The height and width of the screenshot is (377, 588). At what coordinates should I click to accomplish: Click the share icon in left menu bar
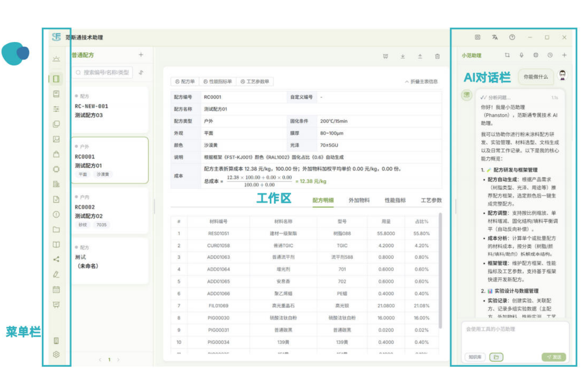pyautogui.click(x=56, y=259)
